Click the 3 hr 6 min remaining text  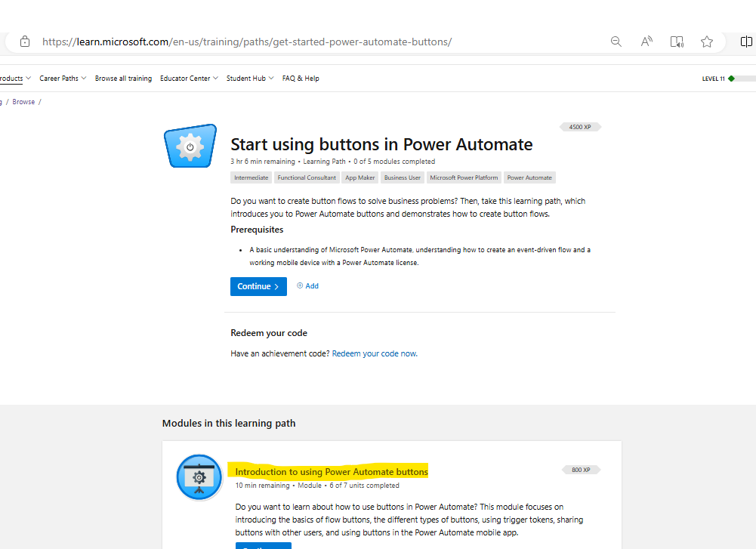click(263, 162)
